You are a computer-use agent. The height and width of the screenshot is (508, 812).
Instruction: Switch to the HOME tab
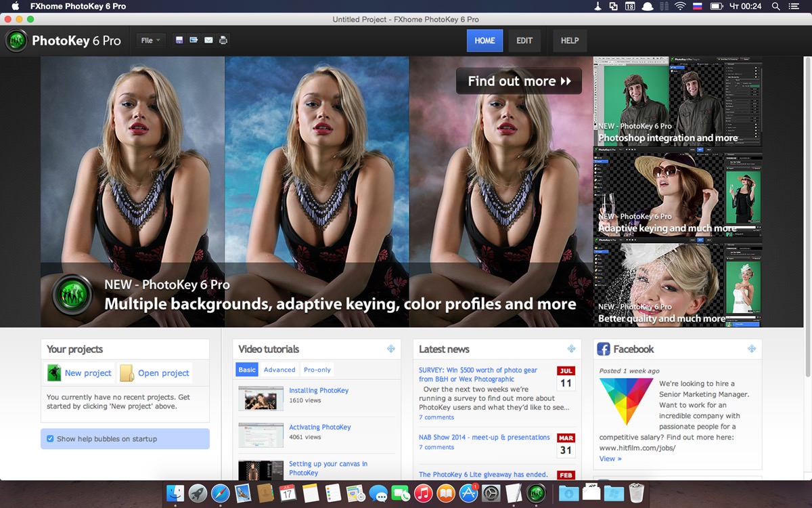coord(484,41)
